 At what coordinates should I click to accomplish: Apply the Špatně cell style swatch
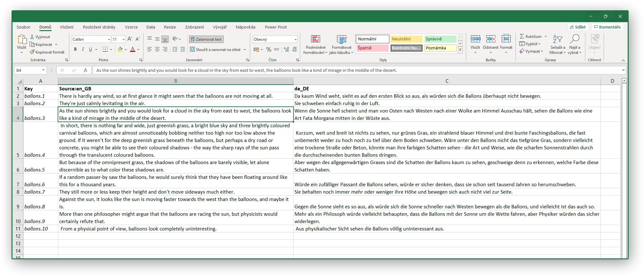[372, 48]
